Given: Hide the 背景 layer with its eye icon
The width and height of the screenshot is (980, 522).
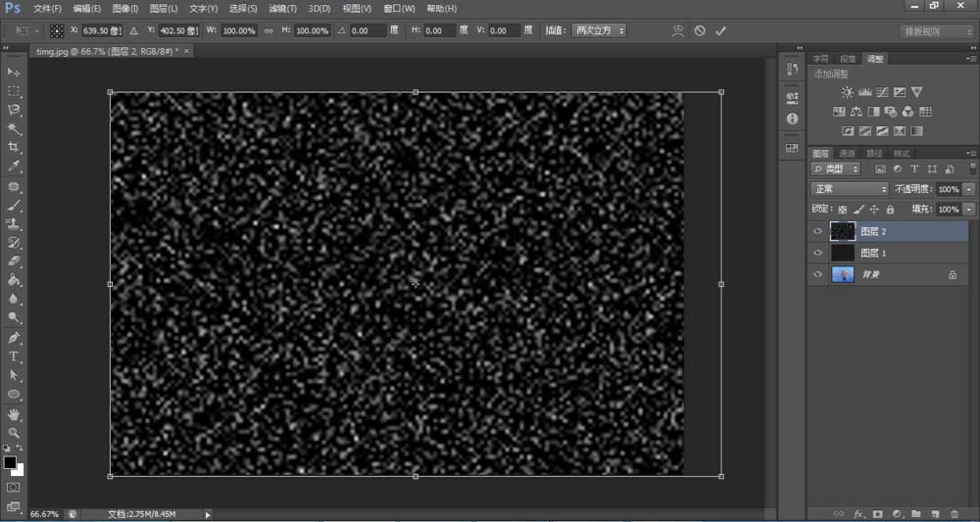Looking at the screenshot, I should (818, 276).
